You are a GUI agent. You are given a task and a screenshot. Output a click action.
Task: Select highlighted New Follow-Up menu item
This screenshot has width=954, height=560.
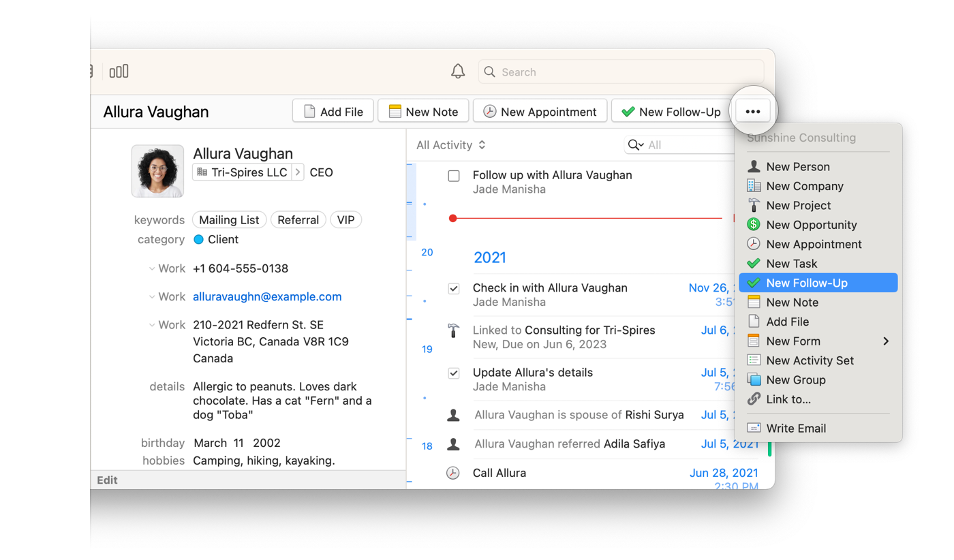click(818, 283)
